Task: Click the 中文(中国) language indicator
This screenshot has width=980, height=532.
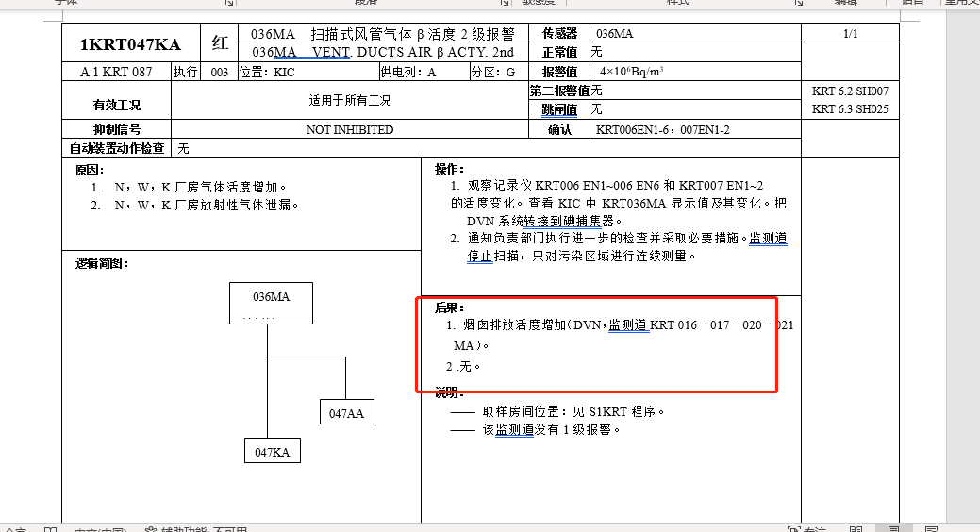Action: (100, 529)
